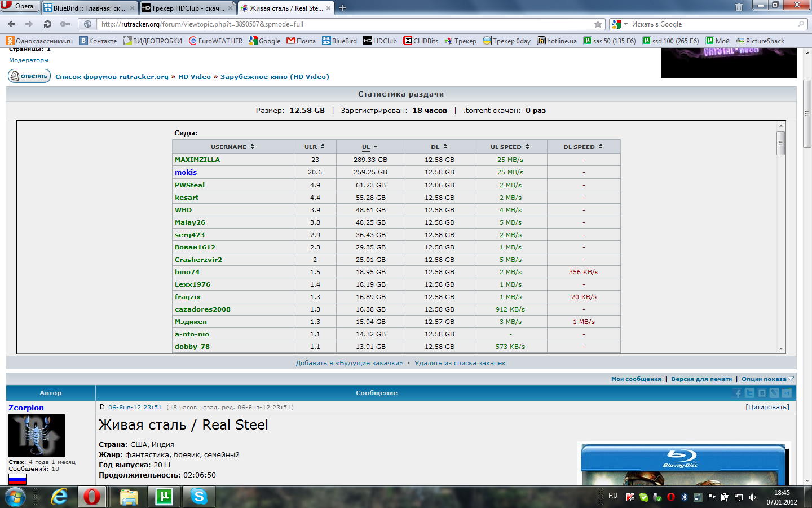Open the PictureShack bookmark
Screen dimensions: 812x508
click(760, 41)
